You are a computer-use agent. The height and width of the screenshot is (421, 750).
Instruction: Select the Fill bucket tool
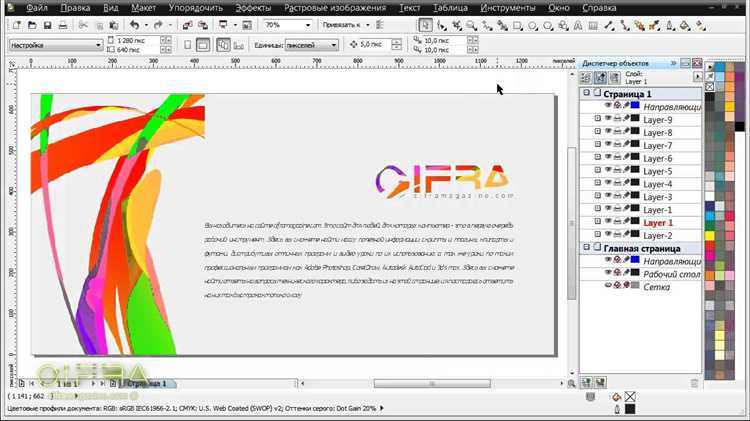(685, 25)
